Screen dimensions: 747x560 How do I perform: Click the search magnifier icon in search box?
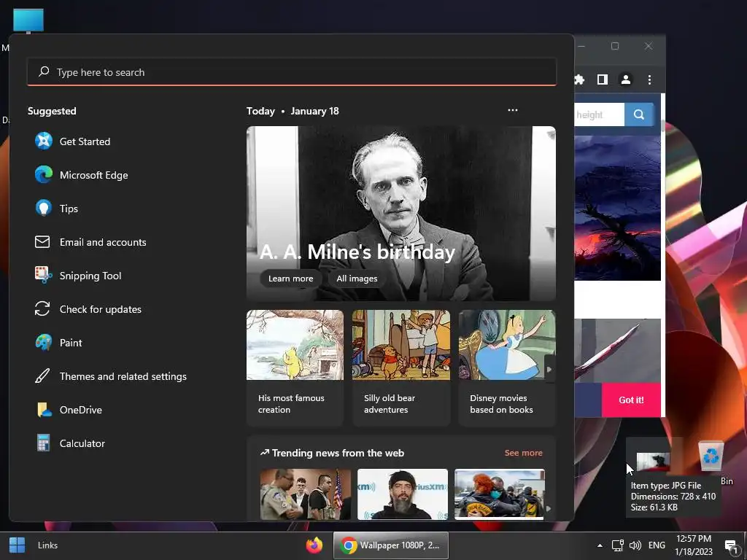(x=44, y=71)
